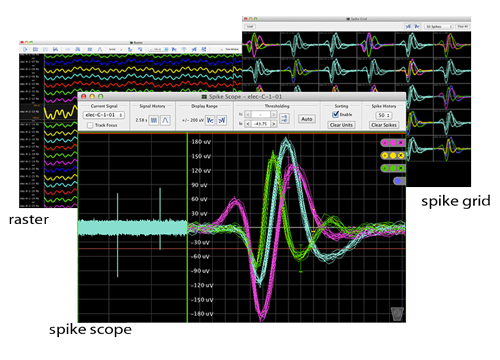
Task: Toggle the Sorting Enable checkbox
Action: (x=335, y=114)
